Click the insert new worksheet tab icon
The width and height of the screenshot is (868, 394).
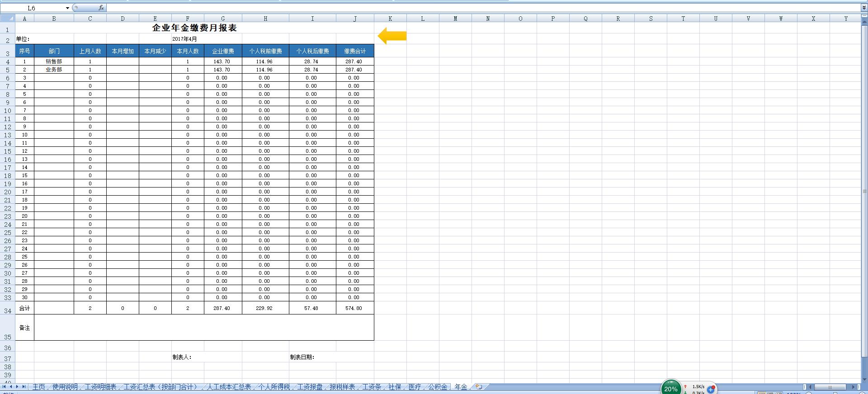(x=478, y=387)
